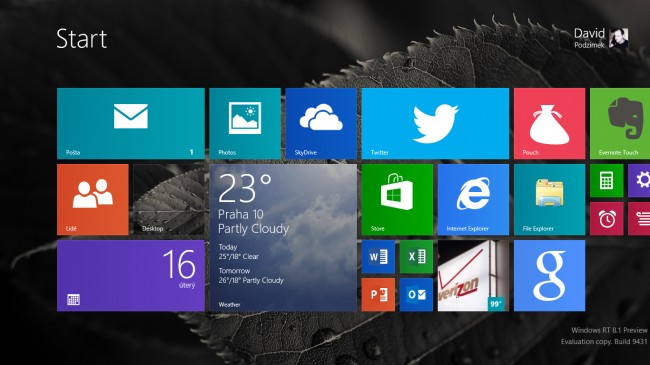The width and height of the screenshot is (650, 365).
Task: Launch the Alarms clock tile
Action: coord(606,219)
